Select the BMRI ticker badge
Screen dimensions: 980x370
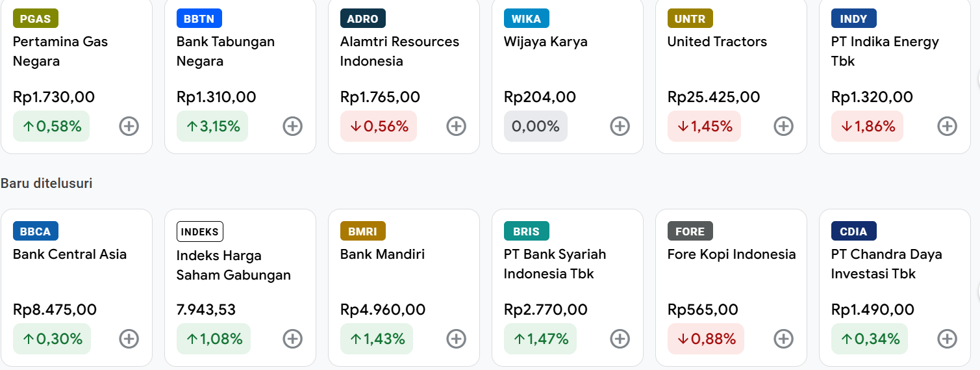pyautogui.click(x=363, y=231)
